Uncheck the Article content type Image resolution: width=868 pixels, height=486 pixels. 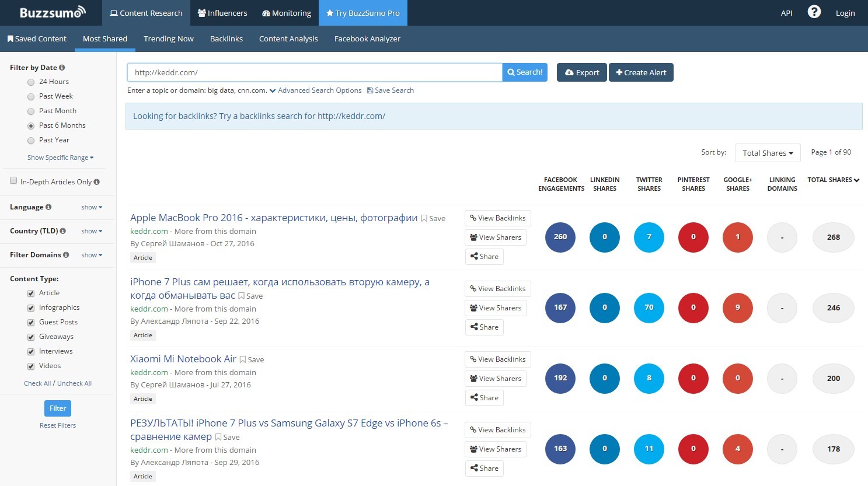(31, 293)
